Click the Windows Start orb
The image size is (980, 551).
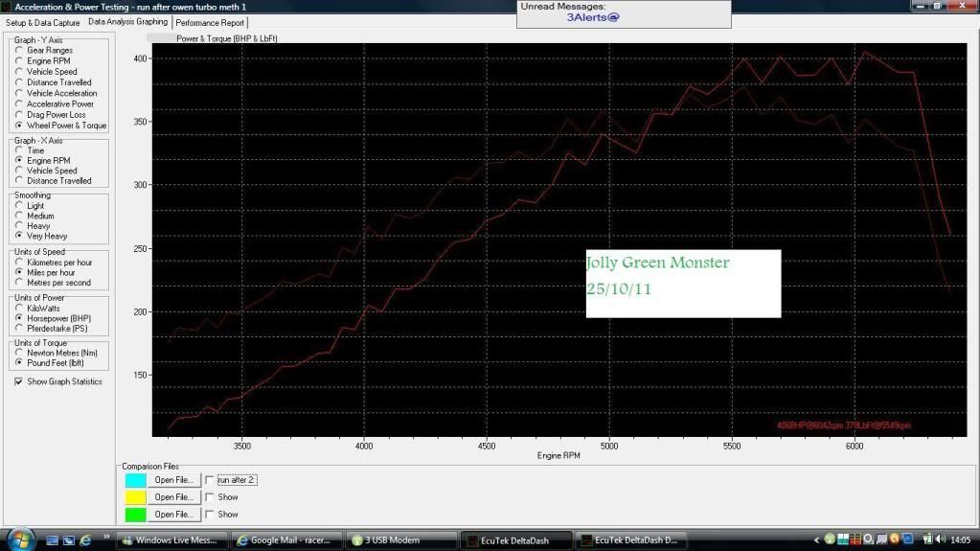[18, 539]
